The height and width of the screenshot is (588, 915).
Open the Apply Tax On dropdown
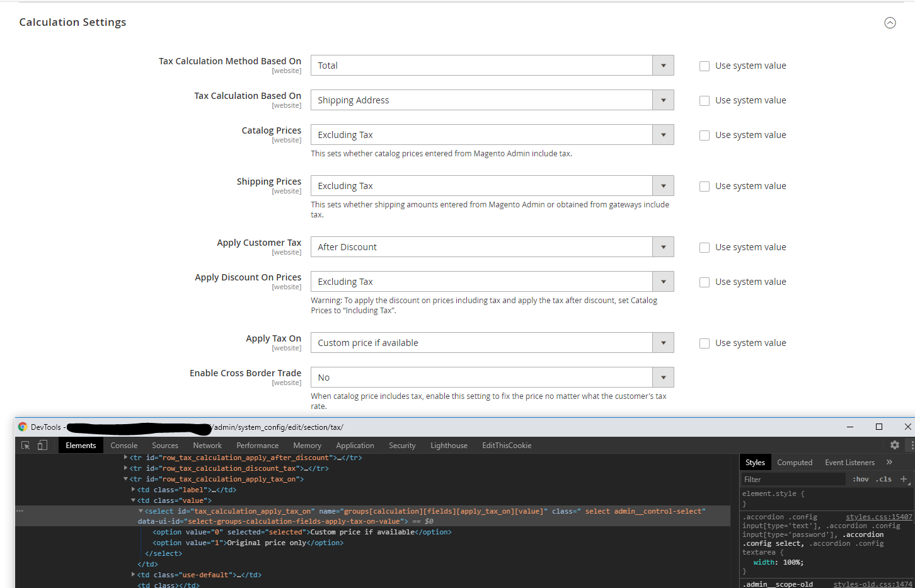point(492,343)
